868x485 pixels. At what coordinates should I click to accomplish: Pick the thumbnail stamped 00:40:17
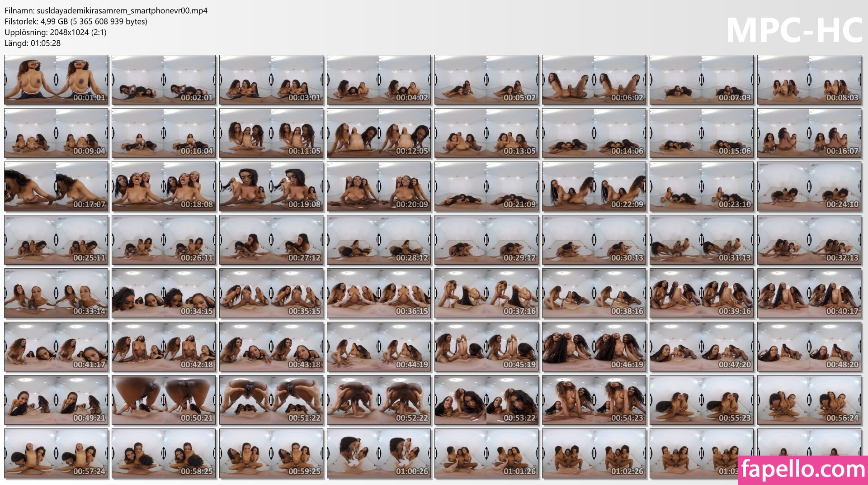[x=809, y=294]
